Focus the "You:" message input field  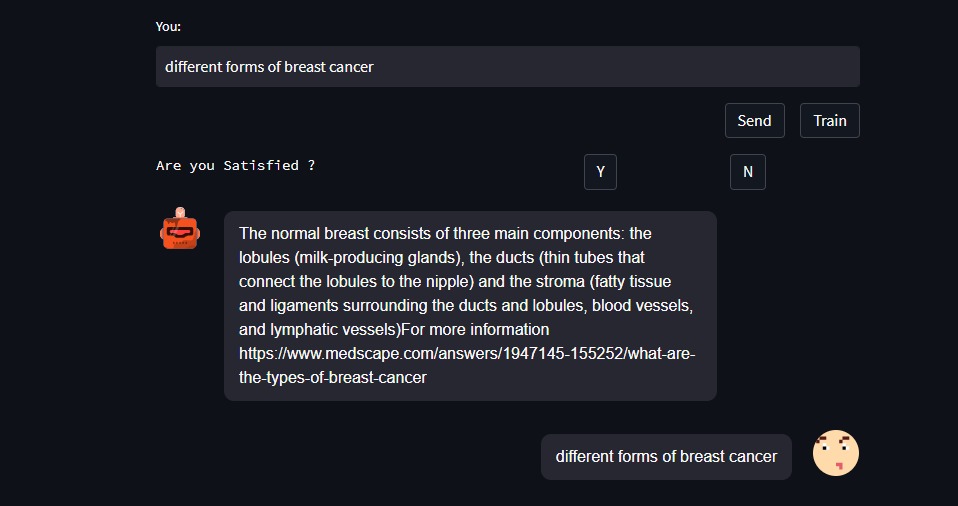click(507, 67)
